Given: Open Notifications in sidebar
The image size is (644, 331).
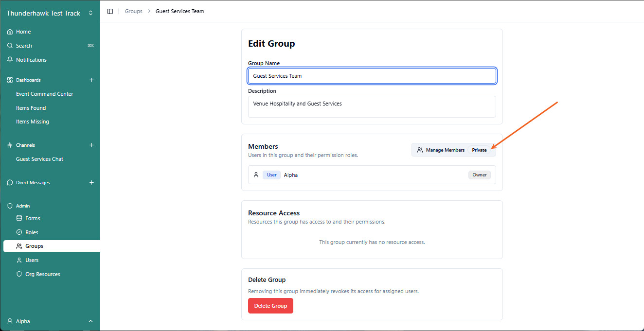Looking at the screenshot, I should 31,60.
